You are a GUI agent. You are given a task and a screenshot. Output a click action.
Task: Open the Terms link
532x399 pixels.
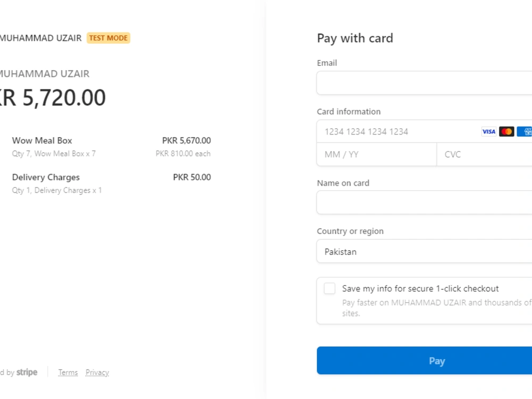68,372
